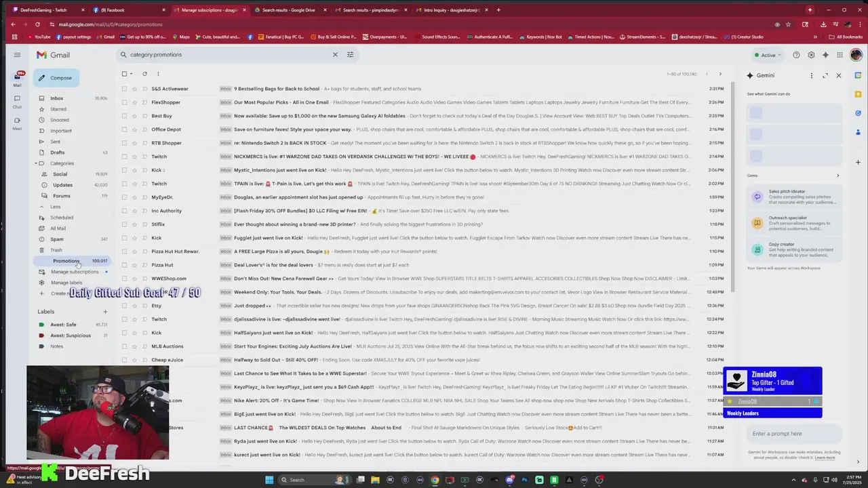The height and width of the screenshot is (488, 868).
Task: Star the S&S Activewear email
Action: pos(134,89)
